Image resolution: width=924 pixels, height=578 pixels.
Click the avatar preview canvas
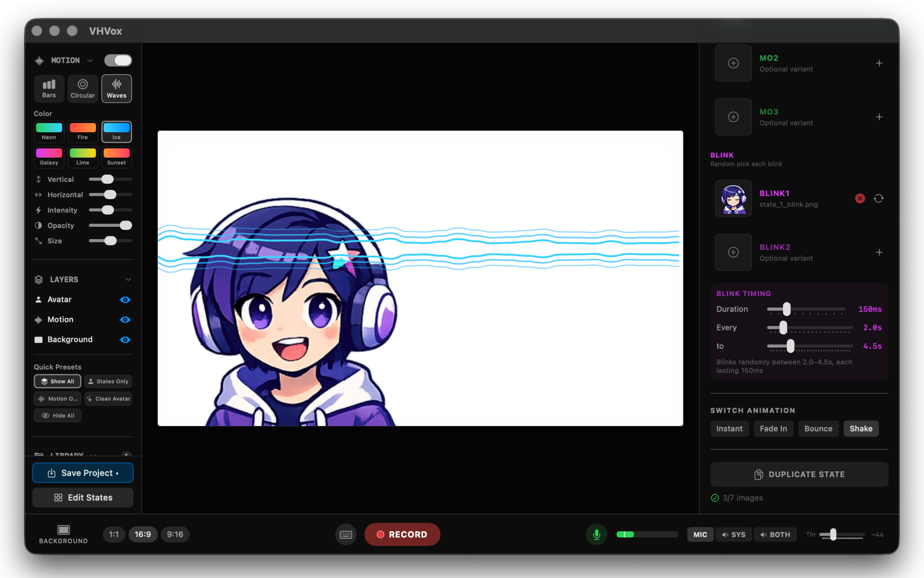pyautogui.click(x=420, y=278)
